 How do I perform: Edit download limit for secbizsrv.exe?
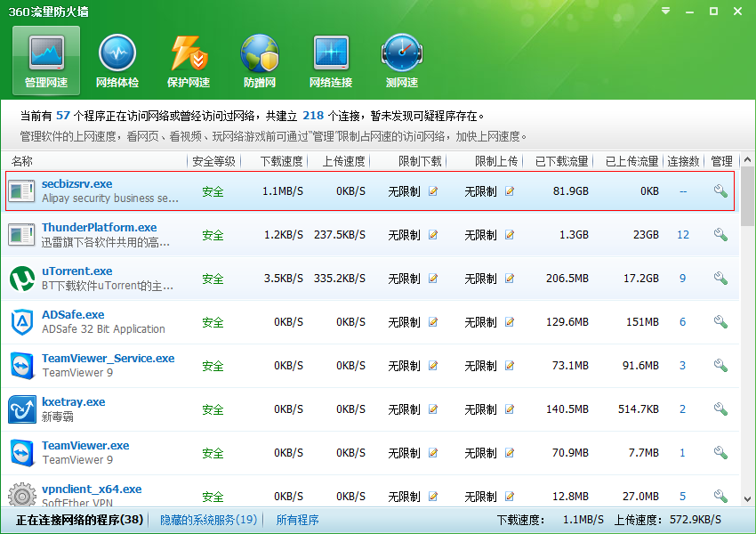coord(433,191)
